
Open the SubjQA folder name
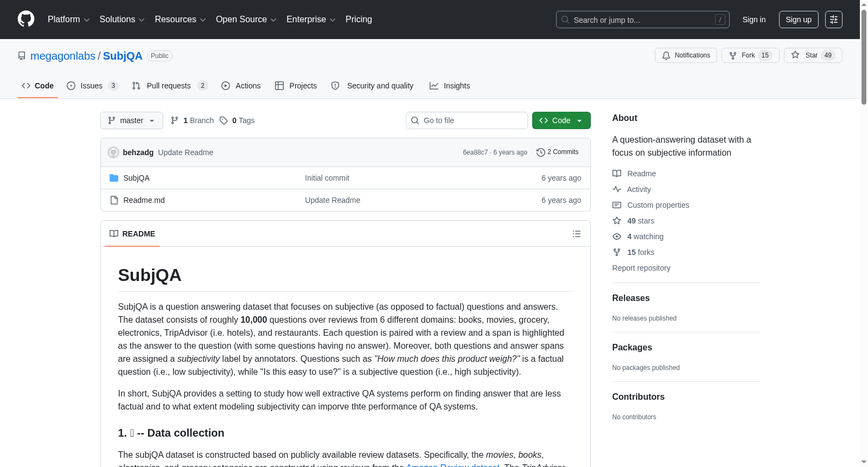coord(136,178)
